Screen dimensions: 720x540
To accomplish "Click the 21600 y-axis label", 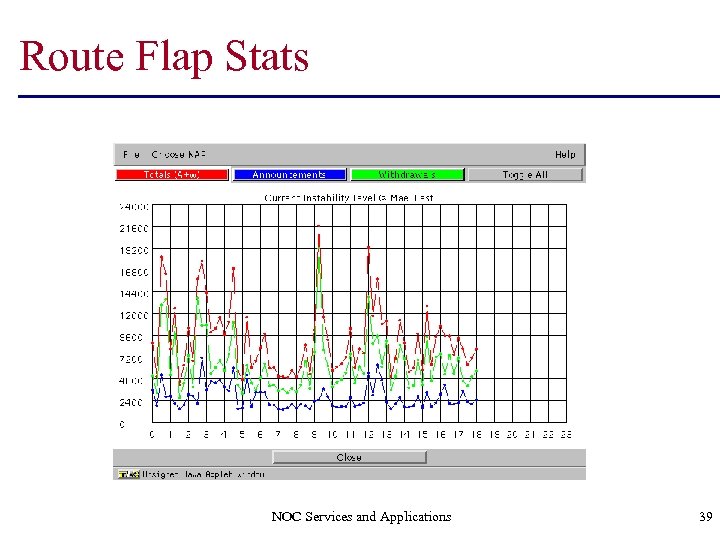I will 134,228.
